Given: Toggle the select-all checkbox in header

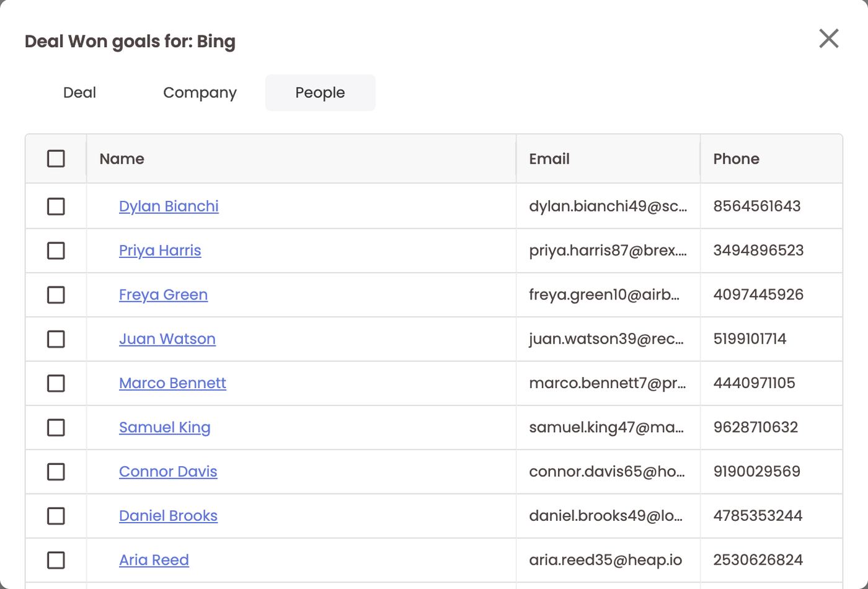Looking at the screenshot, I should (x=56, y=159).
